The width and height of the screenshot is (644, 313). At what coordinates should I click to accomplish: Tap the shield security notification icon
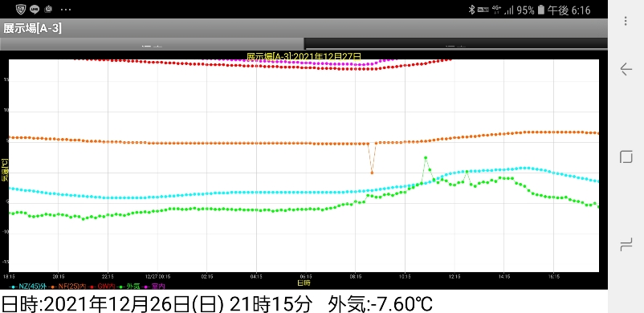(21, 9)
